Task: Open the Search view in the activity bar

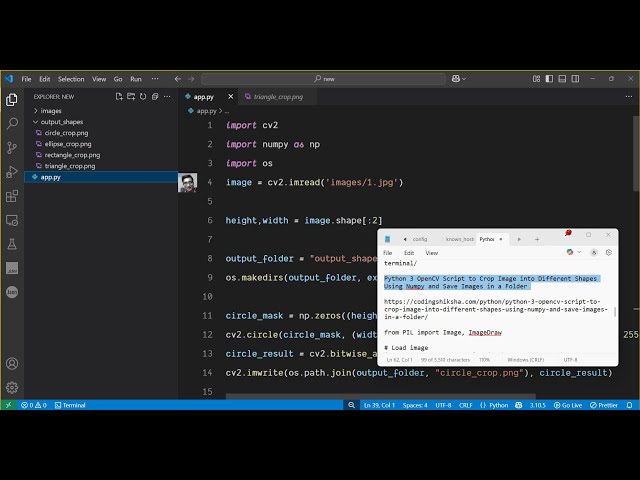Action: pyautogui.click(x=12, y=123)
